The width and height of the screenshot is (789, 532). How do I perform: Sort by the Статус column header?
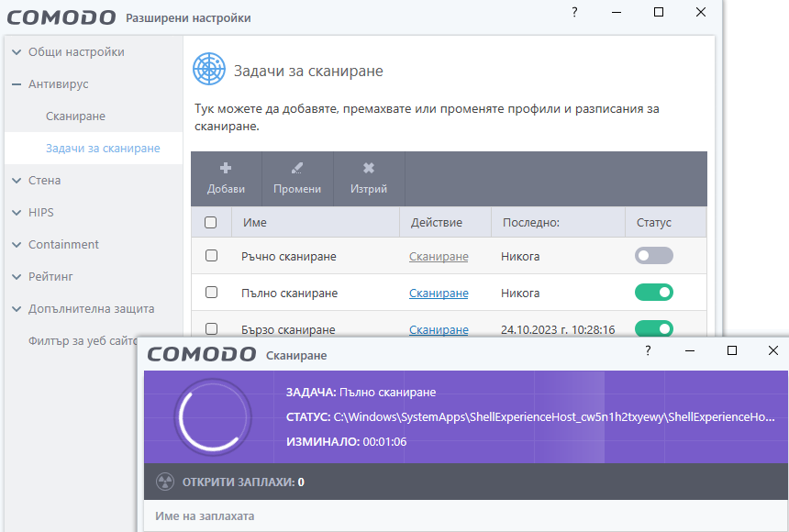(x=666, y=223)
